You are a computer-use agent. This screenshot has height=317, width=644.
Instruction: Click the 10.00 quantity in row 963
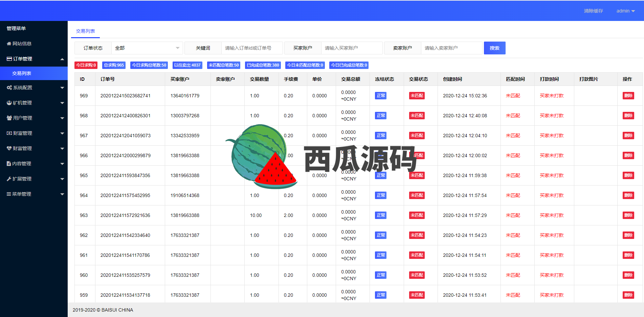coord(256,215)
